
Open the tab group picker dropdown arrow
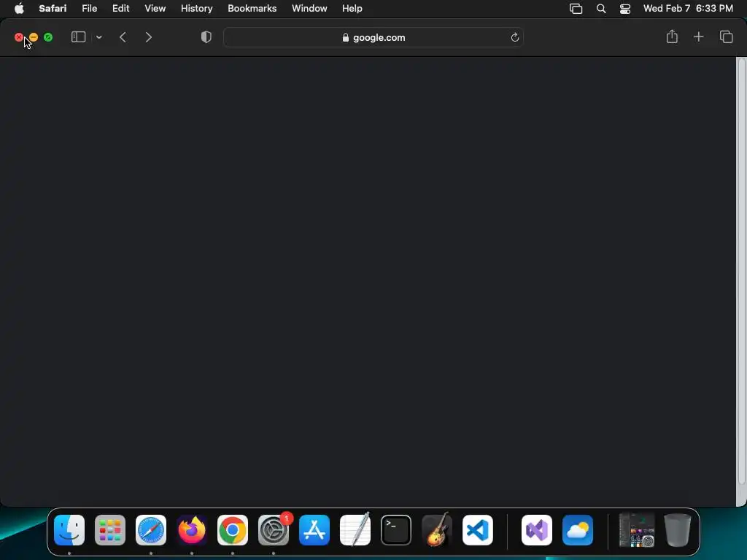click(99, 37)
